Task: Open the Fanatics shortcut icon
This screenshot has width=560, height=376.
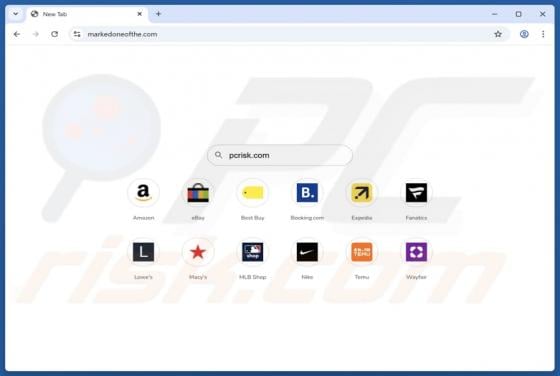Action: (416, 193)
